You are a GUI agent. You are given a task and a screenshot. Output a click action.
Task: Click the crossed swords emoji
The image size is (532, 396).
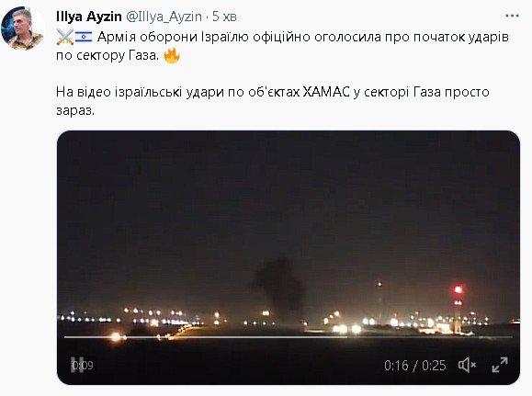point(65,37)
